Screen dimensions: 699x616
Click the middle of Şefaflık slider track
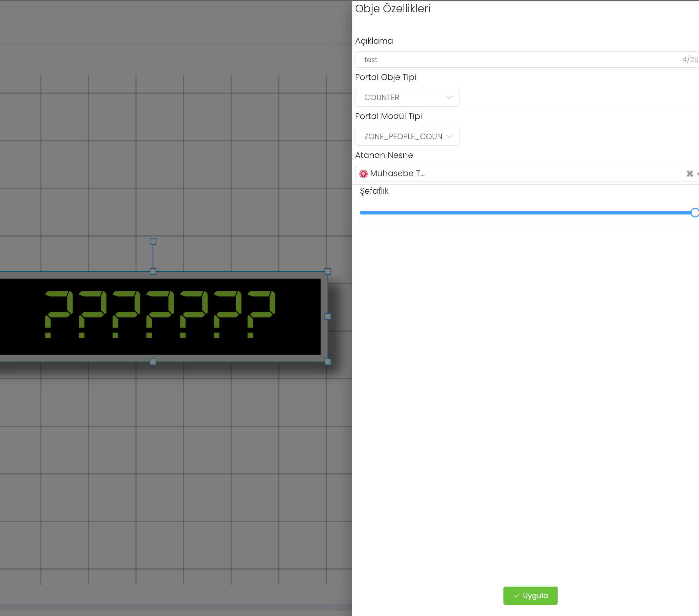point(527,213)
